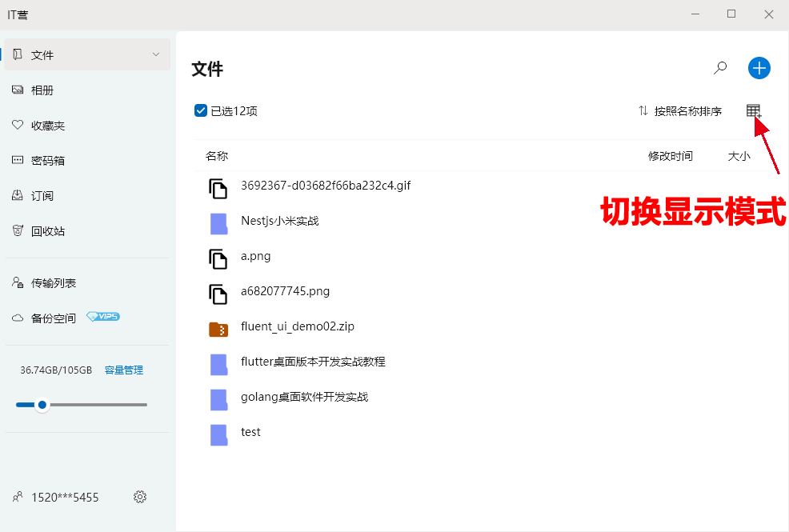Go to 相册 in the sidebar

pyautogui.click(x=42, y=90)
